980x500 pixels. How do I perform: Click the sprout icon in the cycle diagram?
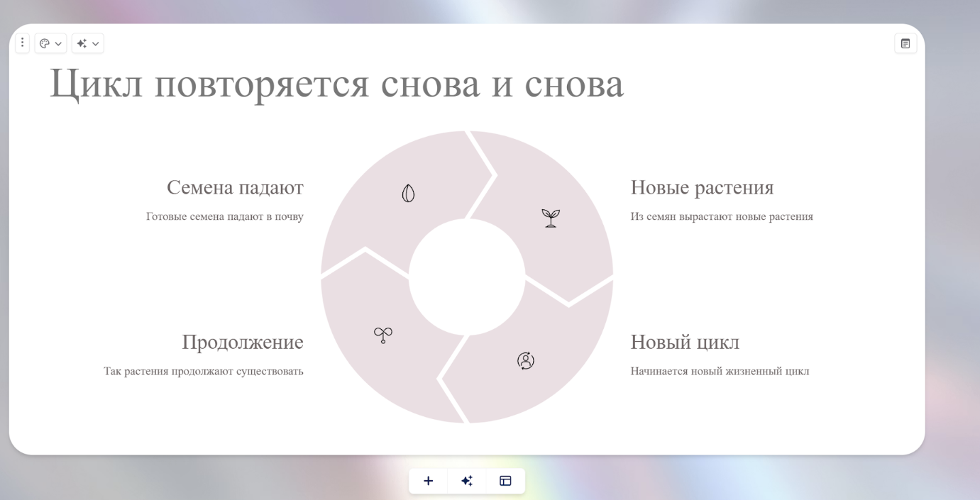tap(383, 335)
